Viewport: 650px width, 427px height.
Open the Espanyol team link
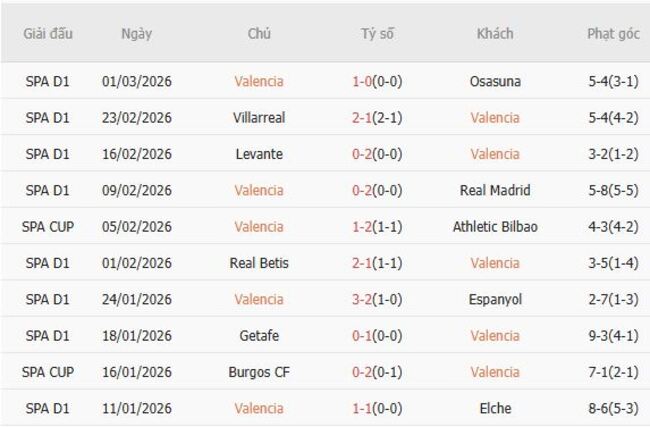tap(495, 299)
